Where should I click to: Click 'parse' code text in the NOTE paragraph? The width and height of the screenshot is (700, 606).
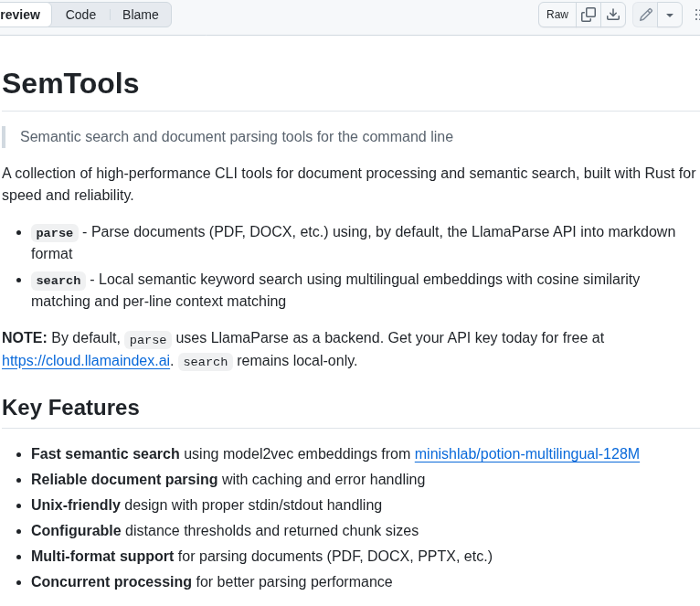(148, 339)
